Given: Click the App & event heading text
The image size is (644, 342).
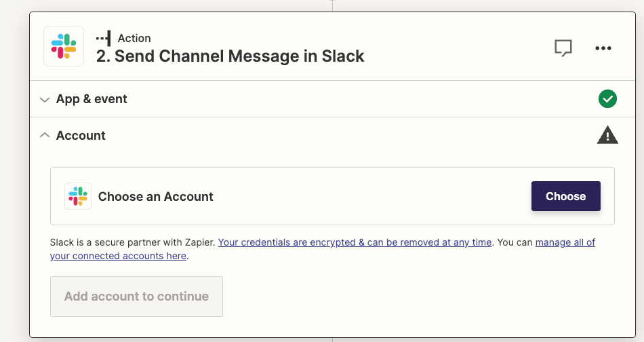Looking at the screenshot, I should coord(92,99).
